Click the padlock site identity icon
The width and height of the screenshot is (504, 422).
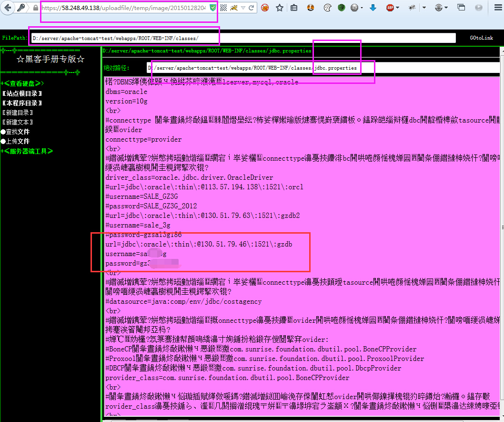coord(36,8)
